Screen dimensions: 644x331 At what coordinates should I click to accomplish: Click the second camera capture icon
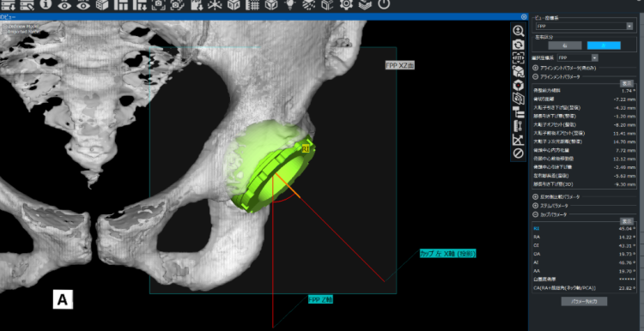tap(178, 4)
